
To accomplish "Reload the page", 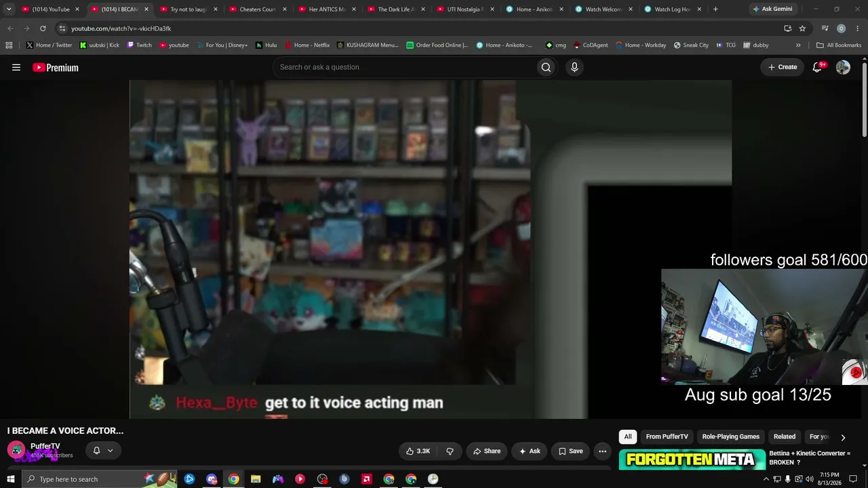I will 43,28.
